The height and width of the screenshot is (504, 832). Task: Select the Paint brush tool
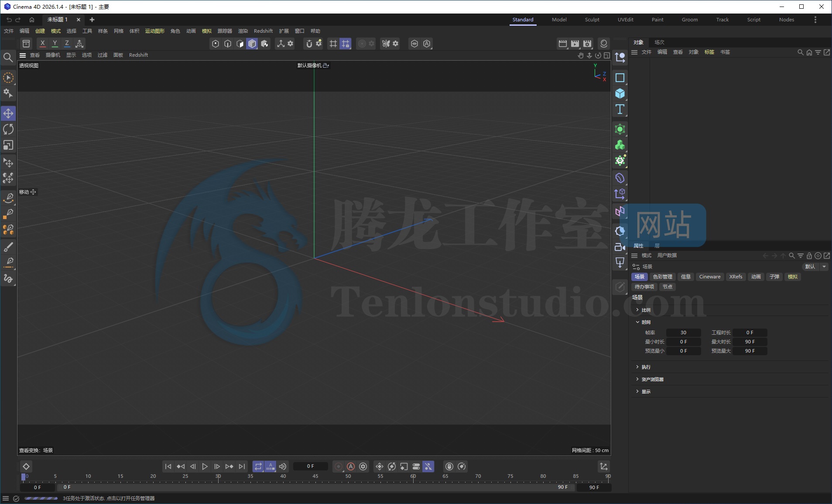[x=8, y=247]
